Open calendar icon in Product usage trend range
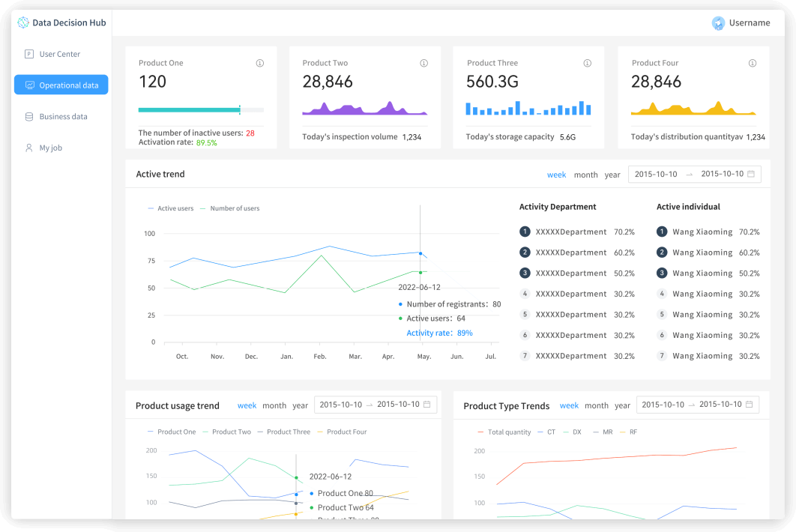 [427, 405]
